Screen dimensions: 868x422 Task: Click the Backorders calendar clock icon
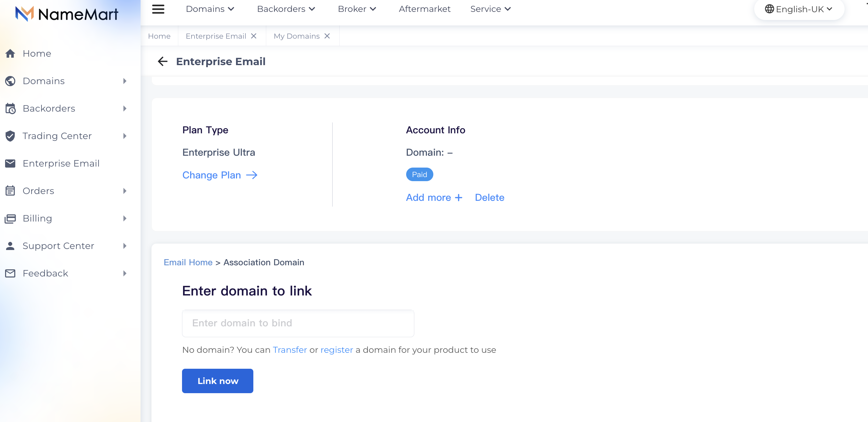pyautogui.click(x=10, y=109)
